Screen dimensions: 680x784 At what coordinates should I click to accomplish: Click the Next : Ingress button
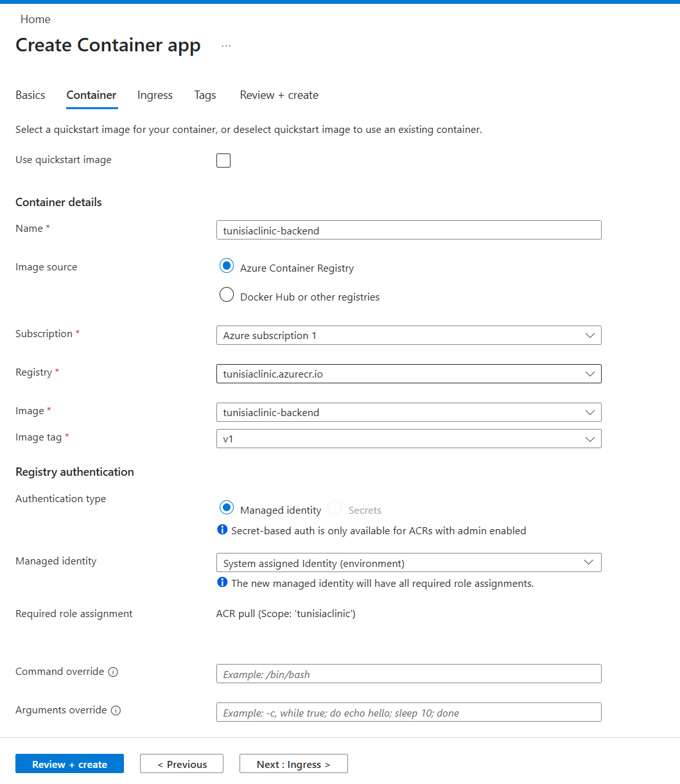[293, 763]
